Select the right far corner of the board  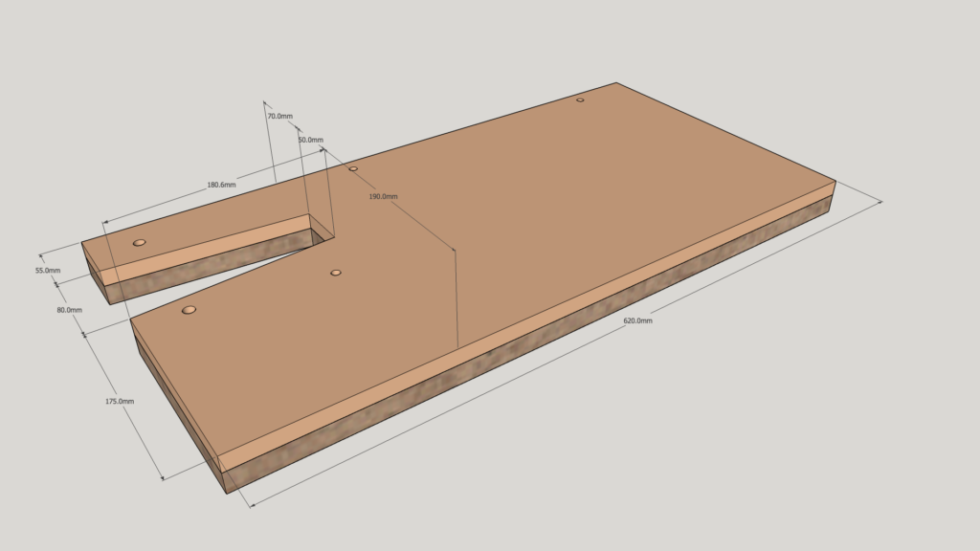(x=835, y=181)
